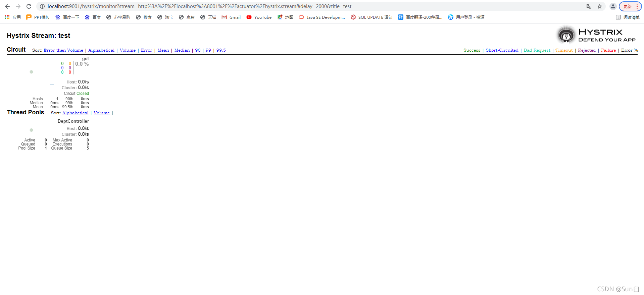The height and width of the screenshot is (295, 644).
Task: Open the 百度 bookmark
Action: (93, 17)
